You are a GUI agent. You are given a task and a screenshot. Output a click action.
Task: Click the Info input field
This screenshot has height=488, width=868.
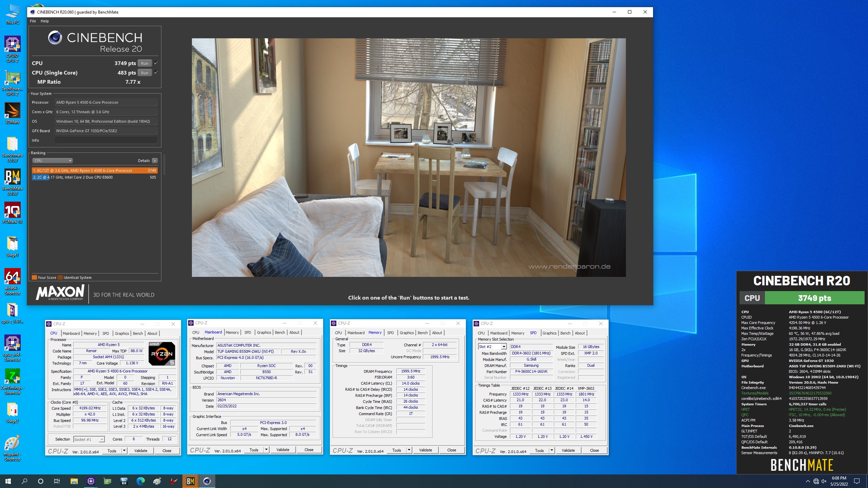[x=106, y=140]
